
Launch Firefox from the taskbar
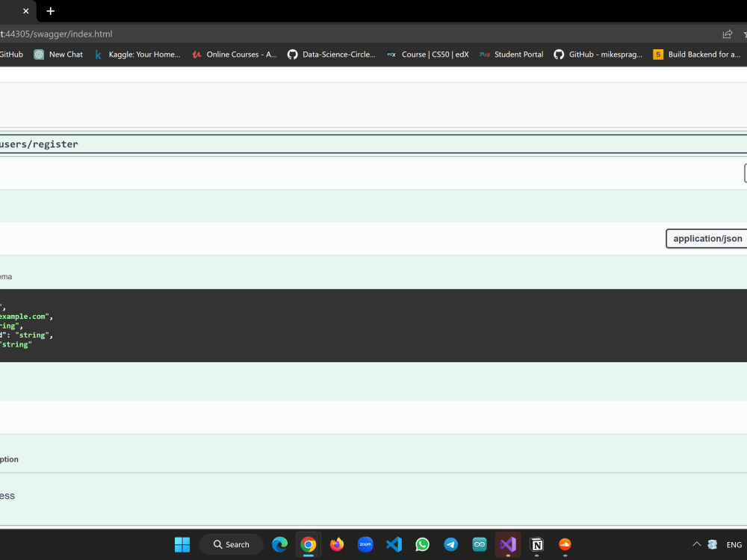pos(337,544)
